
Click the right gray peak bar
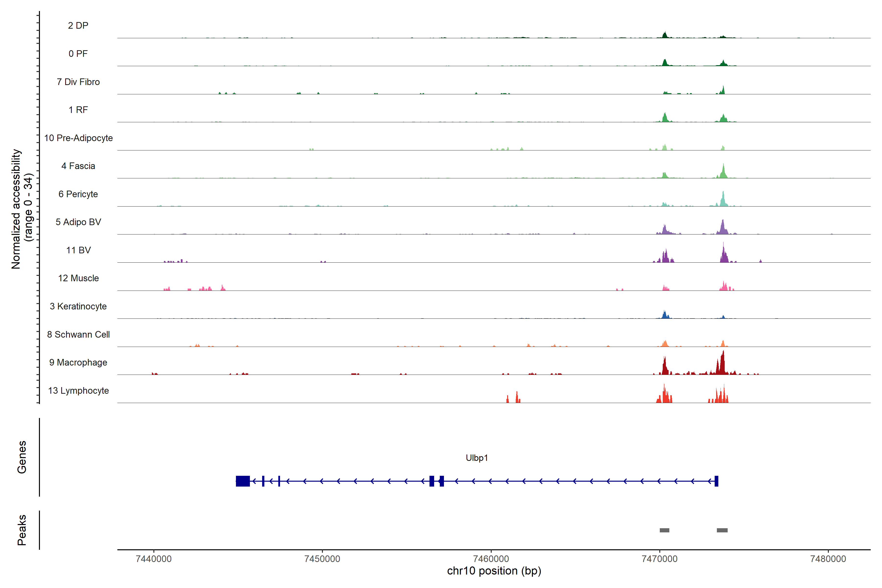click(722, 530)
